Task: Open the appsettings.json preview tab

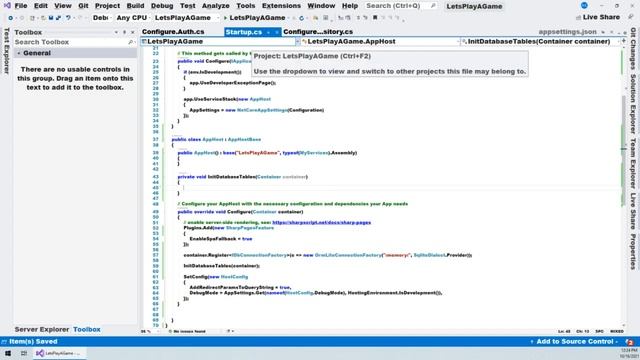Action: (567, 32)
